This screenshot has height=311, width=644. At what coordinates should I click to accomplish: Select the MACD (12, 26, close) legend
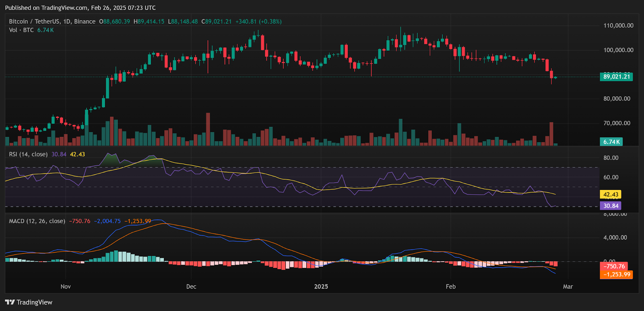(37, 221)
